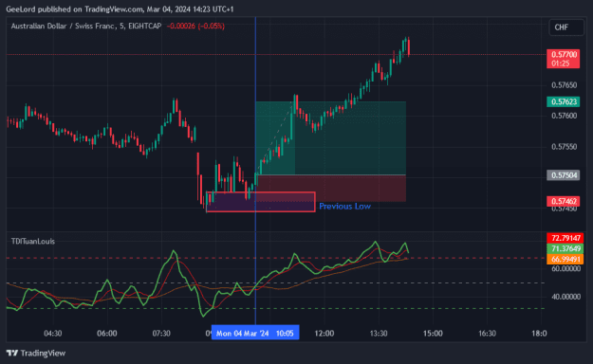Click the 40.00000 indicator scale label
The width and height of the screenshot is (593, 364).
[x=565, y=297]
